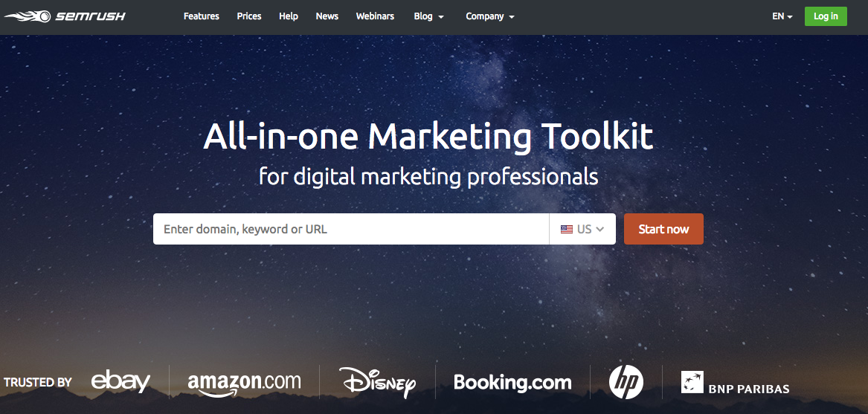Open the US country database dropdown

(x=582, y=229)
